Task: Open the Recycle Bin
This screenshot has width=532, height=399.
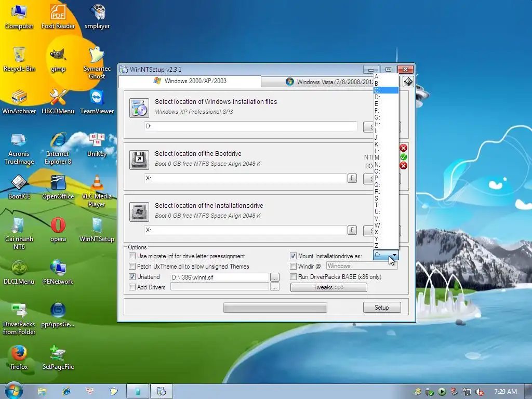Action: tap(19, 59)
